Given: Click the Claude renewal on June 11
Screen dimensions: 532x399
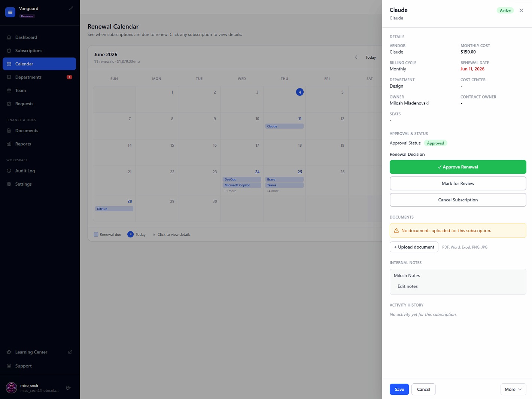Looking at the screenshot, I should coord(285,126).
